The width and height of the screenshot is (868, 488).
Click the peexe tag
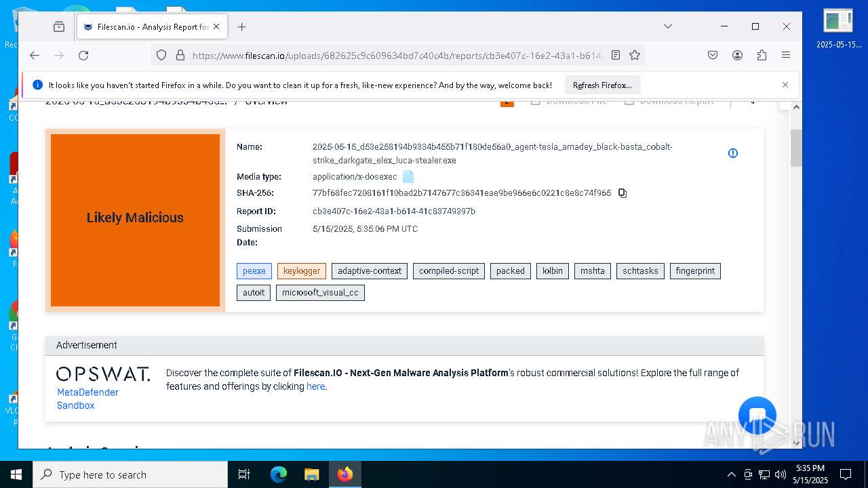click(254, 271)
